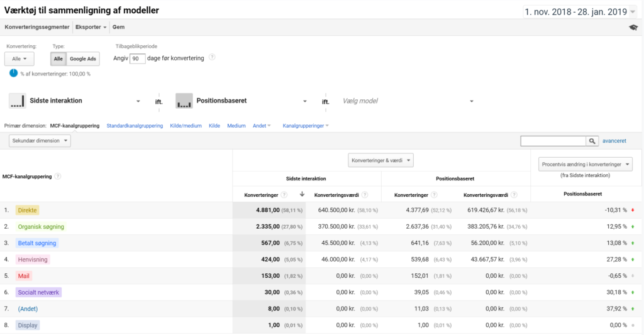Click the Sidste interaktion model bar icon
This screenshot has width=644, height=335.
[17, 101]
